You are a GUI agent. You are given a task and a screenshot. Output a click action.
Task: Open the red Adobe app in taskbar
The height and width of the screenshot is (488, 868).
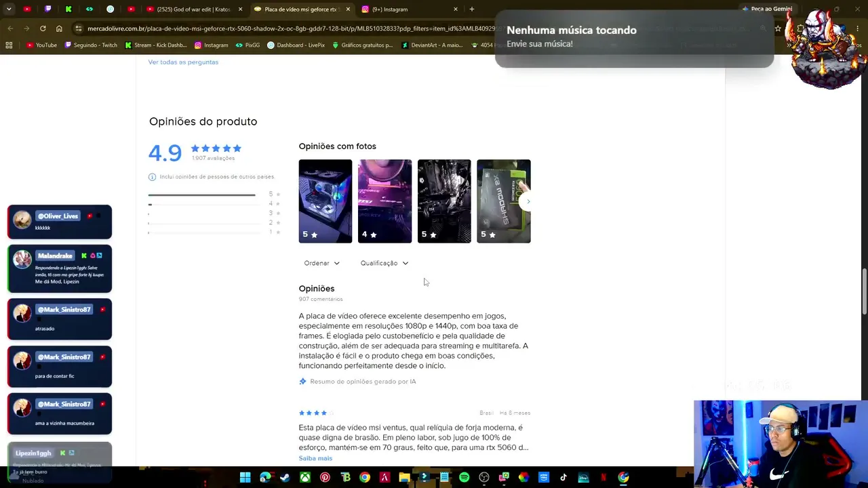(x=384, y=477)
